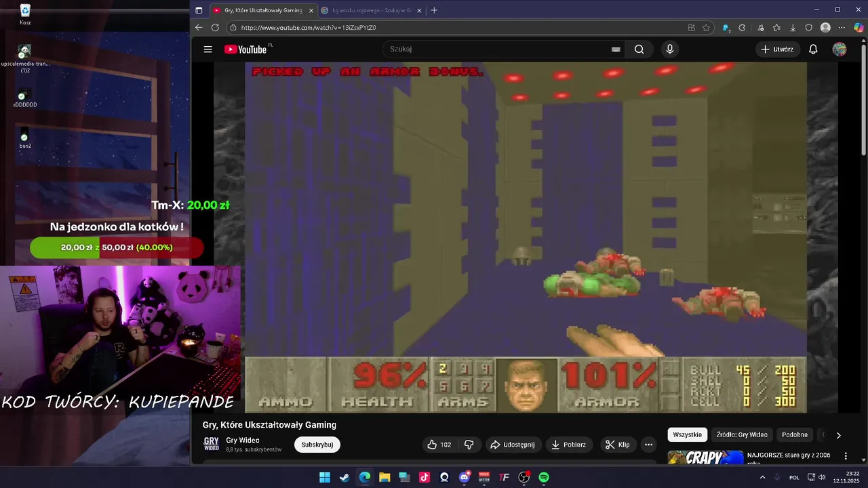Switch the POL keyboard language indicator
This screenshot has height=488, width=868.
[794, 477]
